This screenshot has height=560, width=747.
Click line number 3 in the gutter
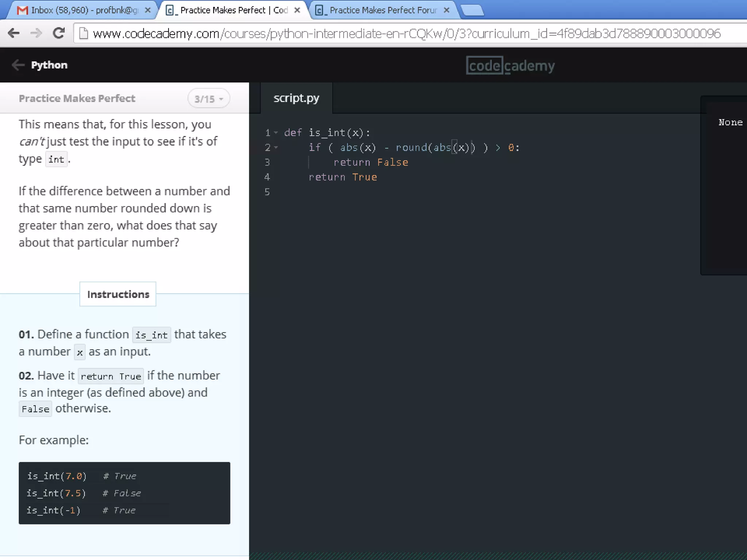[267, 162]
